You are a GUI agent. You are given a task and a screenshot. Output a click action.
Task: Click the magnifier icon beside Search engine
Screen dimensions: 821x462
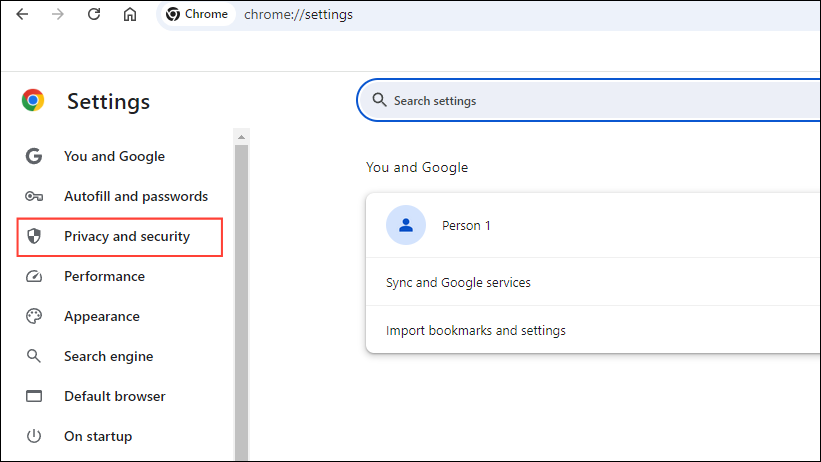click(x=34, y=356)
